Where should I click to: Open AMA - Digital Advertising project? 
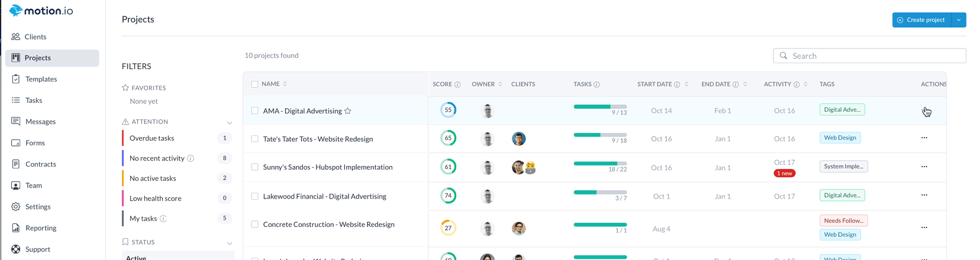point(302,111)
